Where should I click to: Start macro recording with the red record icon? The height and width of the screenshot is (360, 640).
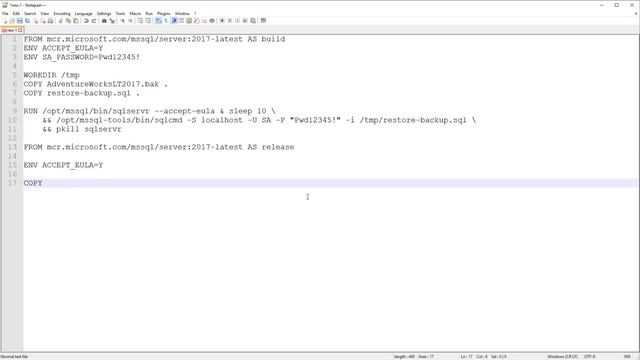[x=222, y=20]
